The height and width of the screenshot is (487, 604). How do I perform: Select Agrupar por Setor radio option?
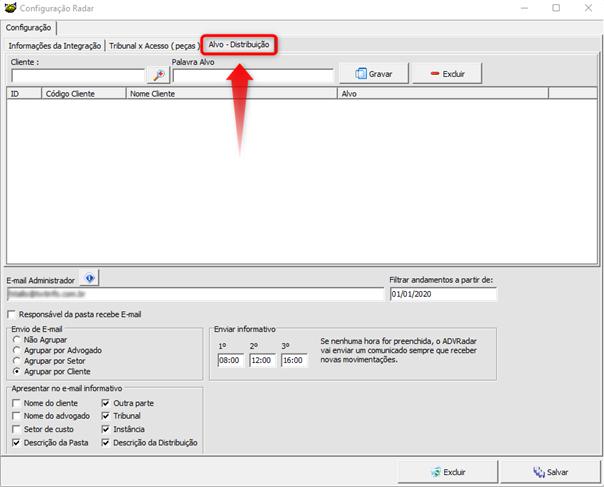tap(17, 361)
